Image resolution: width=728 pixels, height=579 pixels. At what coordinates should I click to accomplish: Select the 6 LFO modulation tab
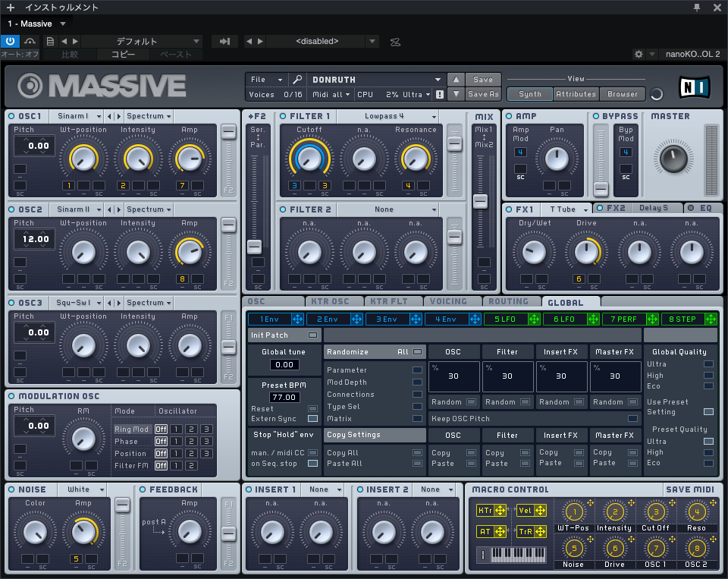[564, 319]
